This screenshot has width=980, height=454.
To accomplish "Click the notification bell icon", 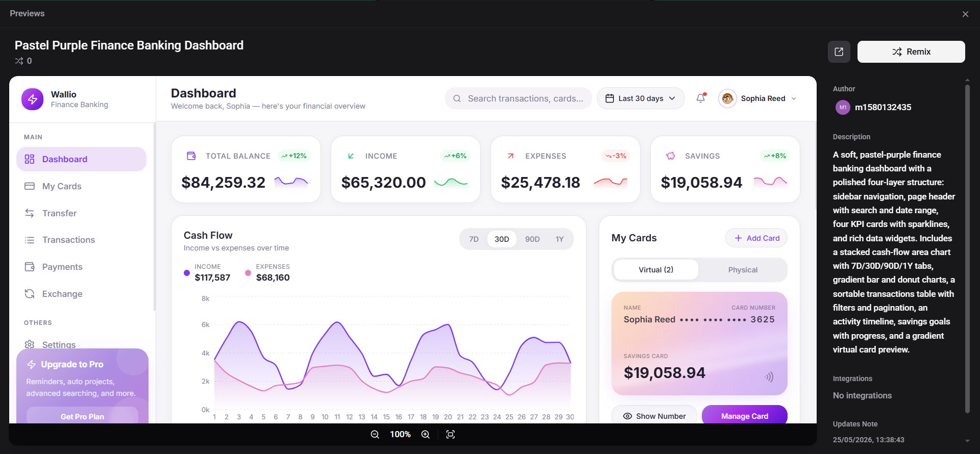I will pos(701,98).
